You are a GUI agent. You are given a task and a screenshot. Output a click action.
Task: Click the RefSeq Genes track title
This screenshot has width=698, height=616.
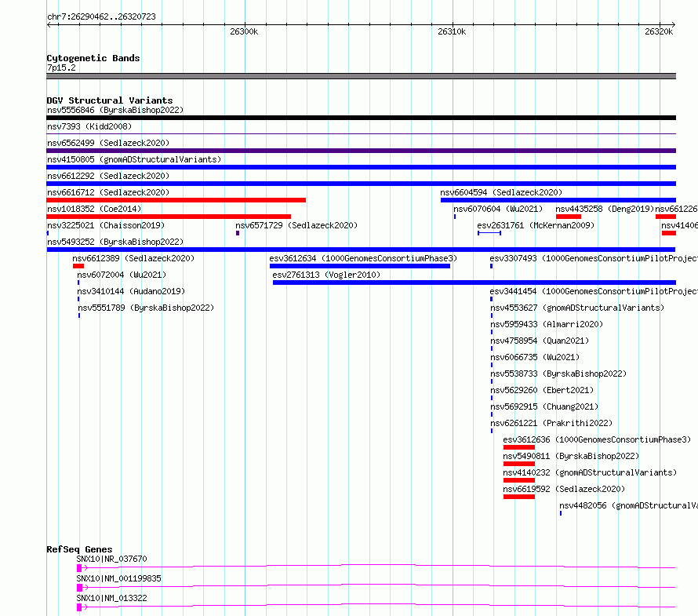point(79,549)
